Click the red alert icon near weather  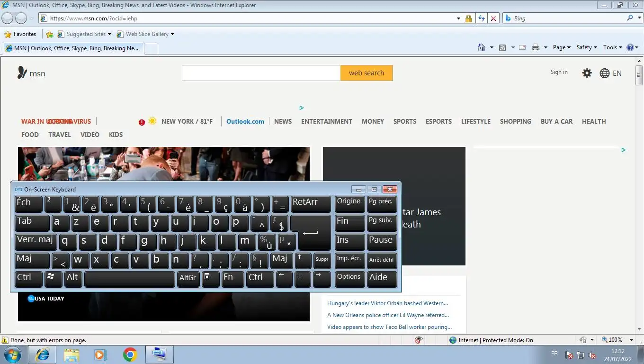(x=142, y=122)
